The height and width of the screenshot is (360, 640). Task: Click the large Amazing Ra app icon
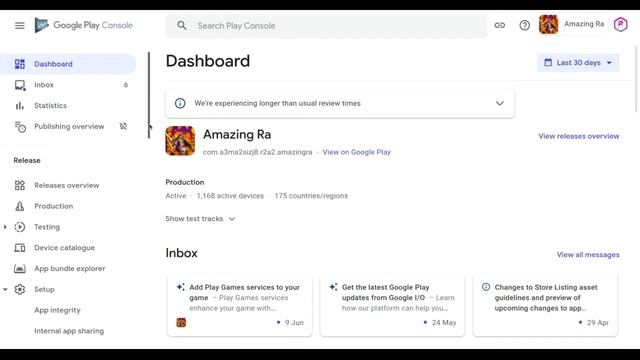180,141
